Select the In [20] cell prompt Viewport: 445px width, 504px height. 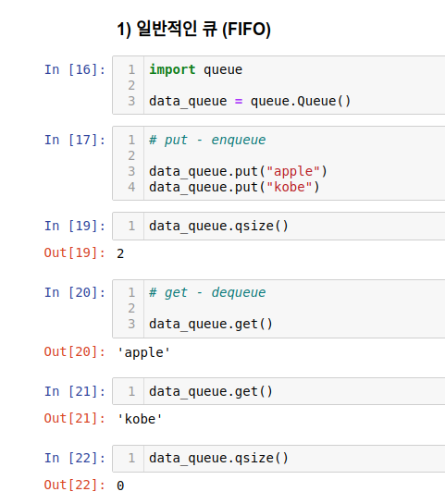coord(75,292)
